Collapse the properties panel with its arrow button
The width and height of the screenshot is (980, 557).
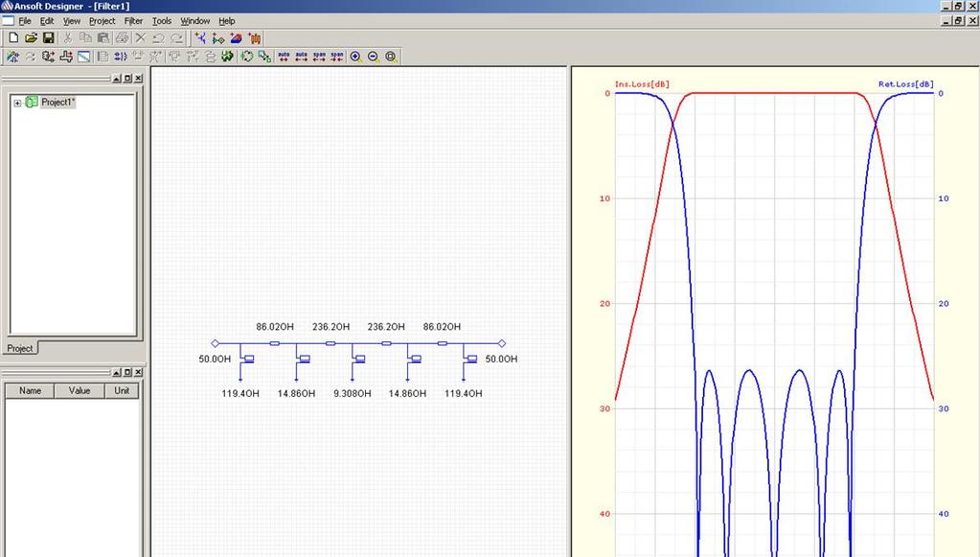[x=116, y=372]
